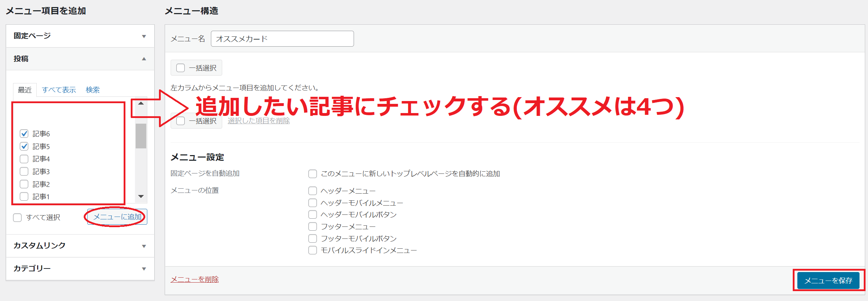The width and height of the screenshot is (868, 301).
Task: Click the メニュー構造 heading
Action: pyautogui.click(x=191, y=11)
